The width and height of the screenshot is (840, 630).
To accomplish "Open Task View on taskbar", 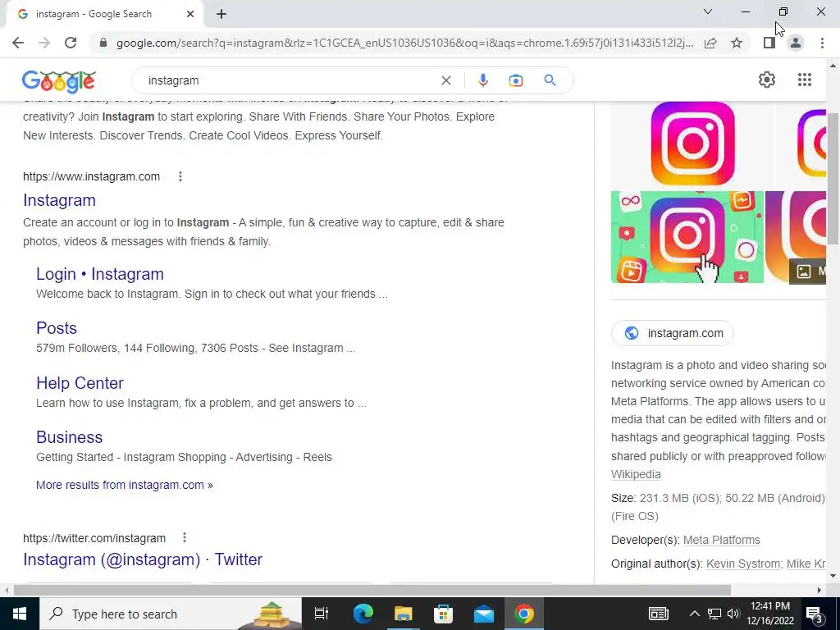I will click(321, 614).
